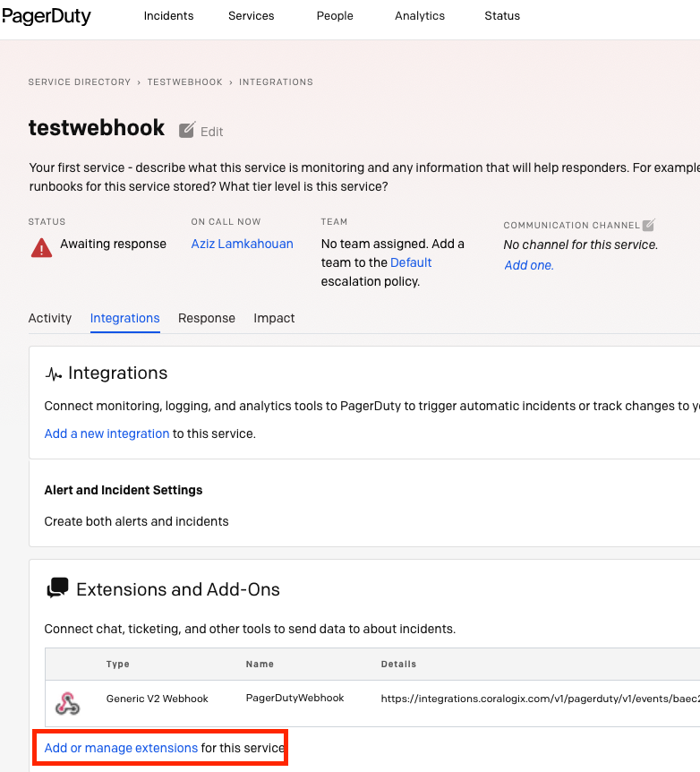
Task: Click Add one communication channel link
Action: pyautogui.click(x=529, y=265)
